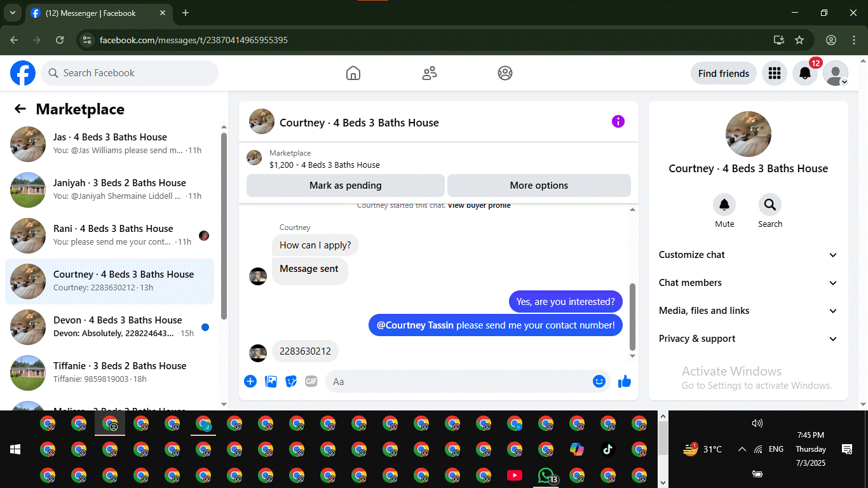Open the Friends icon in top navigation
The width and height of the screenshot is (868, 488).
click(x=430, y=73)
